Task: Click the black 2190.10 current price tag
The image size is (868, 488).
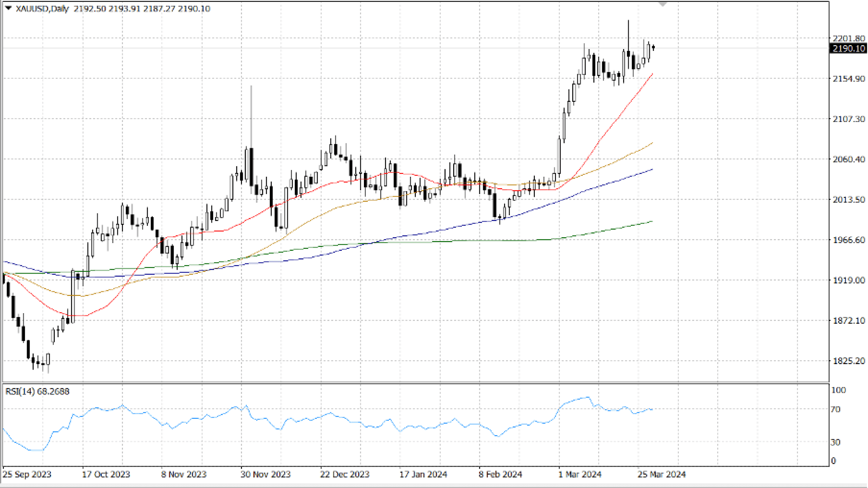Action: point(848,48)
